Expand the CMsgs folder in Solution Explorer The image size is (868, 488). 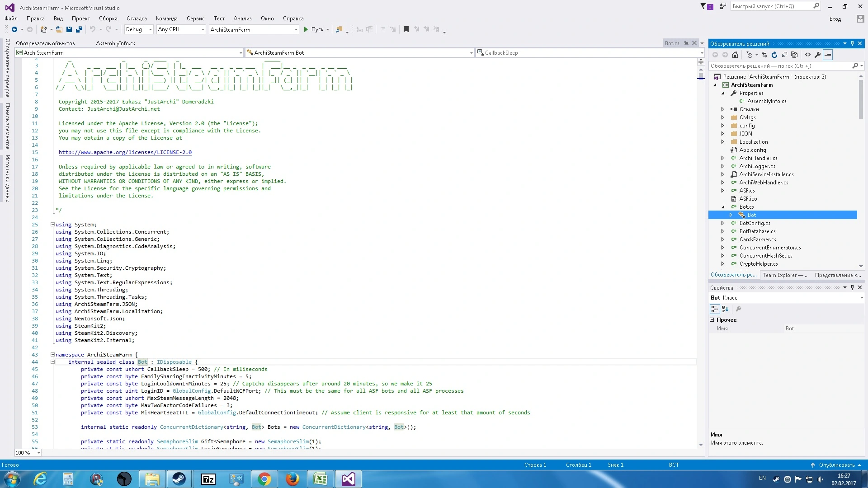click(x=722, y=117)
